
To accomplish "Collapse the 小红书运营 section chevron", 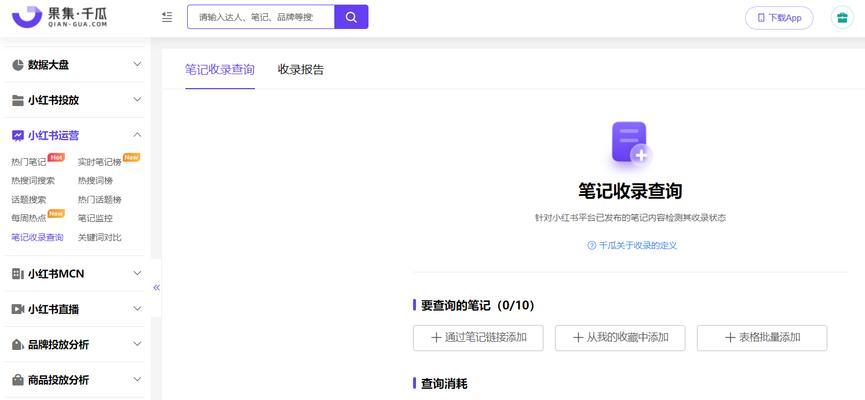I will [x=137, y=135].
